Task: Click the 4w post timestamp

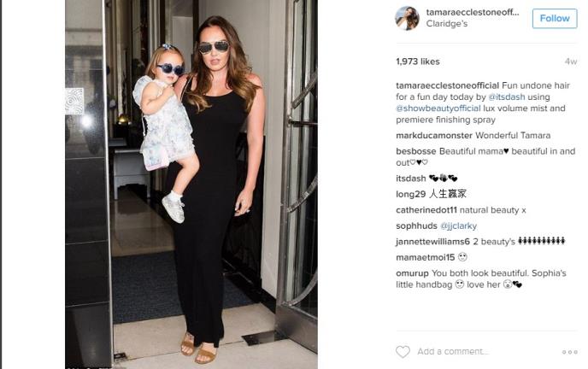Action: [x=571, y=61]
